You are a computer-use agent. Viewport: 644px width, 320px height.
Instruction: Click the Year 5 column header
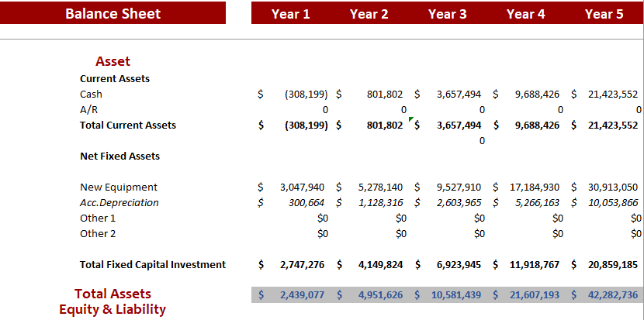[x=604, y=13]
